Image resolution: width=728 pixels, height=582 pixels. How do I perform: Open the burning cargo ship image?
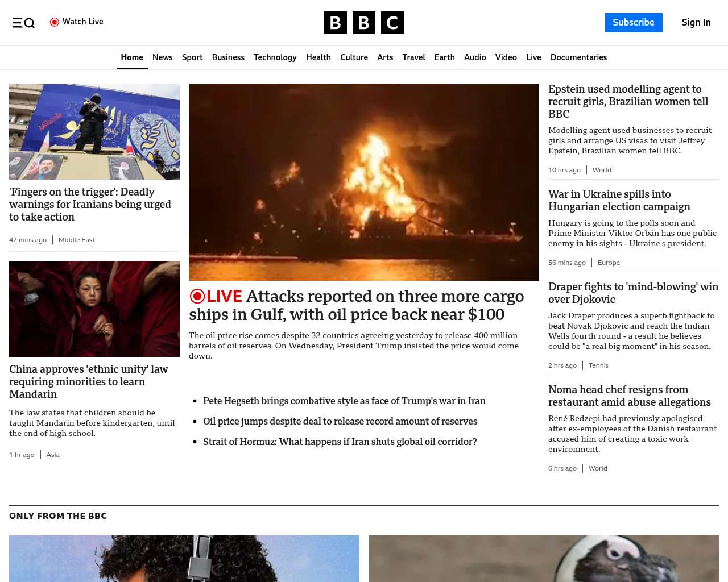coord(363,182)
